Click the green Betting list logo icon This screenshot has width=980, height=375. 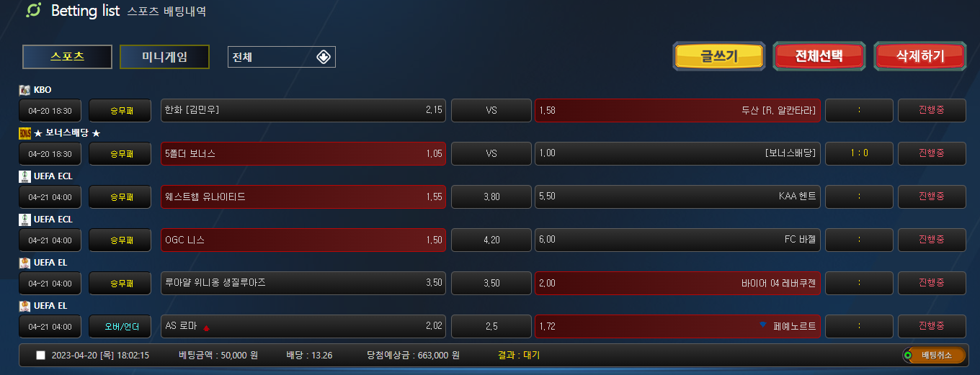(x=34, y=11)
